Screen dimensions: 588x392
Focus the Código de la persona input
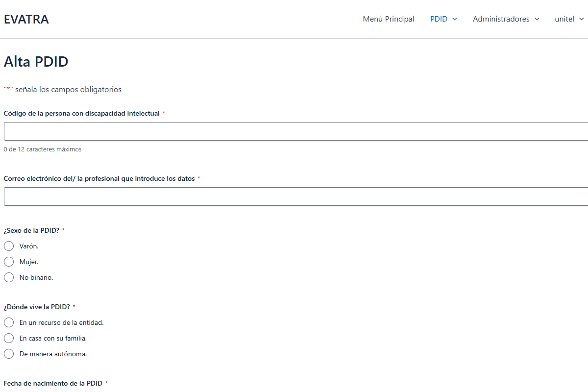click(296, 131)
